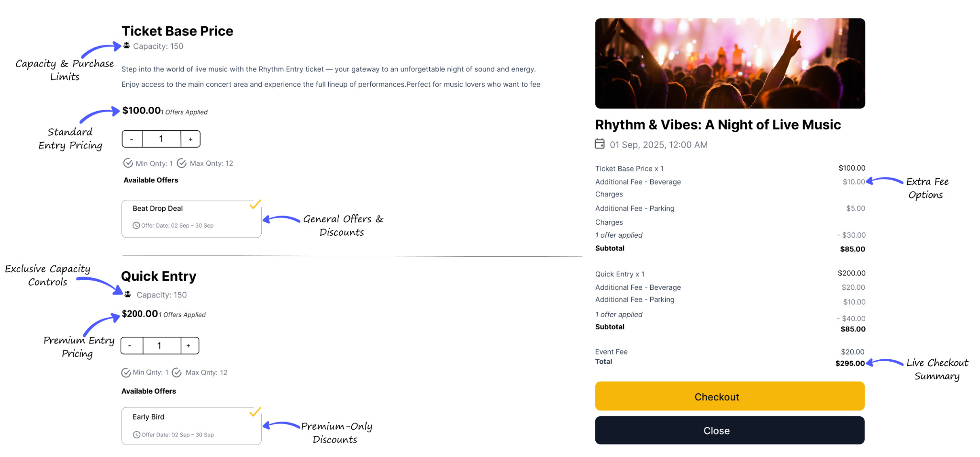Click the calendar icon beside the event date
This screenshot has width=980, height=457.
coord(600,144)
